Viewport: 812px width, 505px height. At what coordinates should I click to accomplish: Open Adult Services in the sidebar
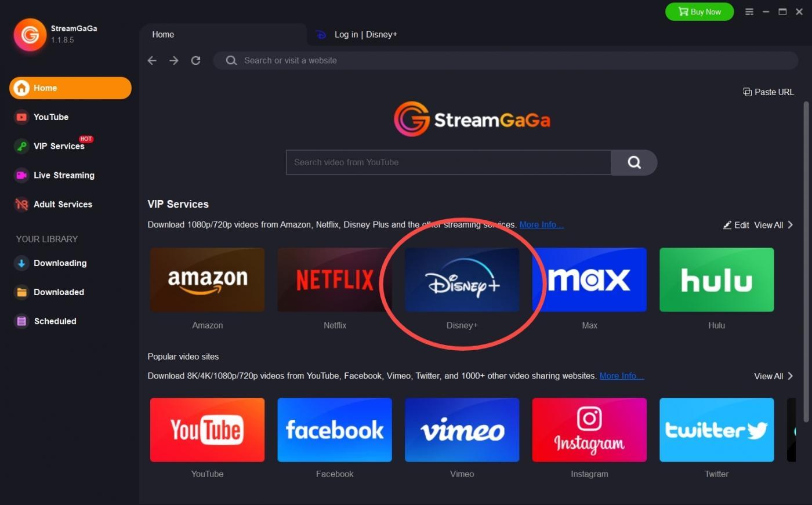(x=53, y=204)
